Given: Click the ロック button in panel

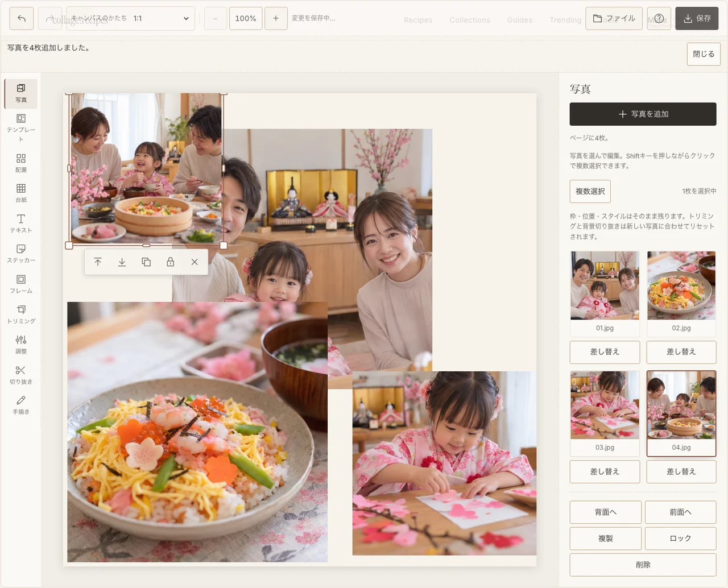Looking at the screenshot, I should click(681, 539).
